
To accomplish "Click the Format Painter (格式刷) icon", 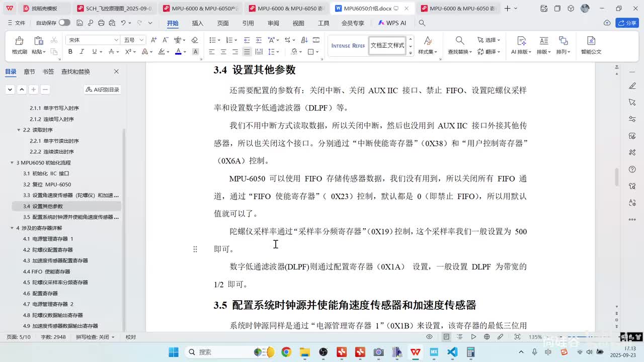I will 19,41.
